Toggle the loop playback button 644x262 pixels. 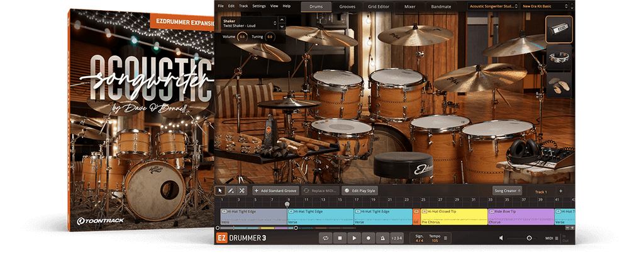[x=325, y=237]
